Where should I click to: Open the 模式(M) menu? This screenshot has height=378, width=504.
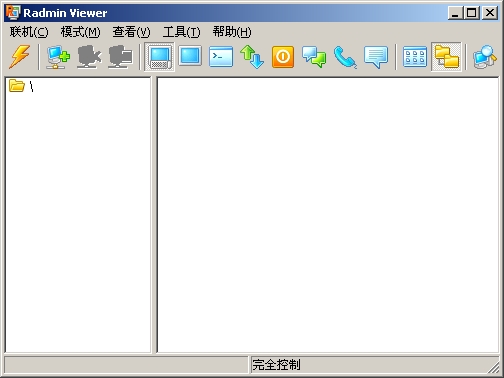pos(80,32)
